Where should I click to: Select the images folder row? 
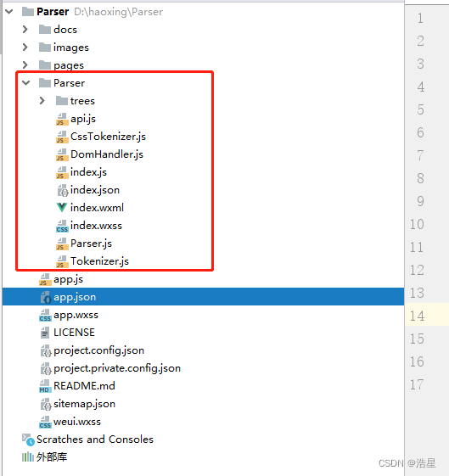tap(203, 47)
